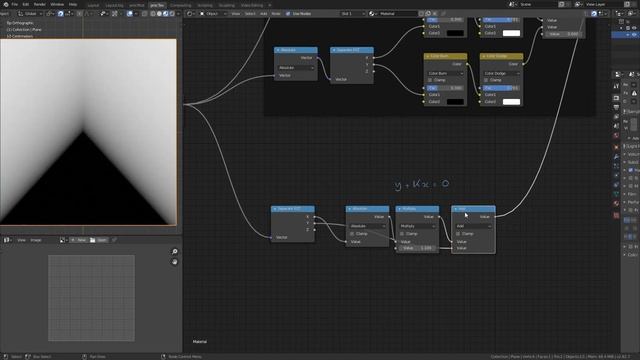Open the Scene selector icon
This screenshot has height=360, width=640.
[512, 4]
